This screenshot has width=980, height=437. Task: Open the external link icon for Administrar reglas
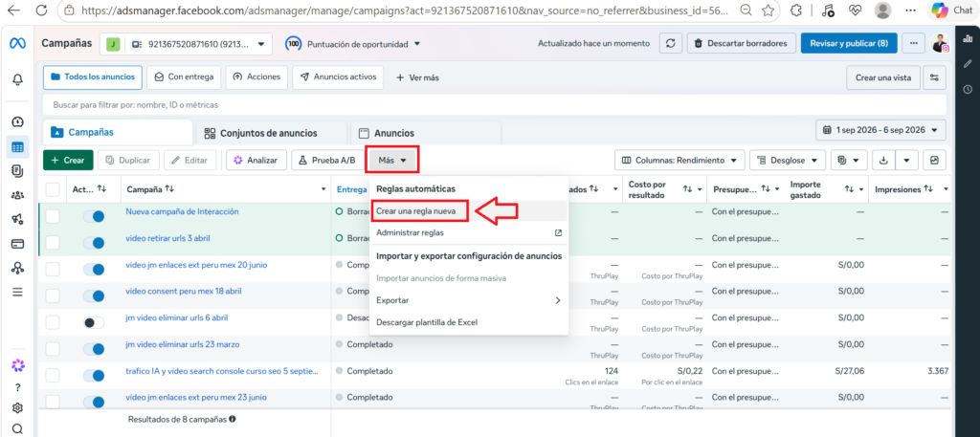[558, 233]
